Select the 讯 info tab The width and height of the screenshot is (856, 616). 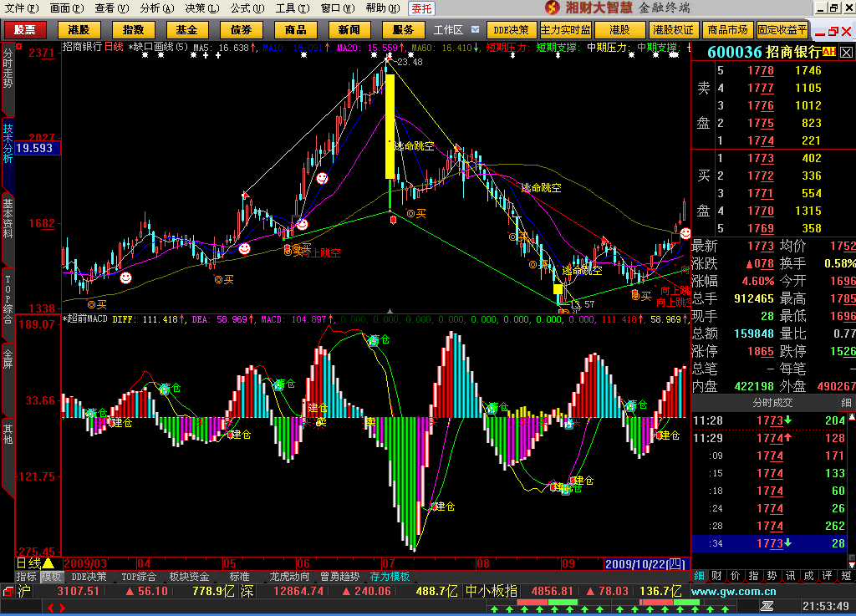pyautogui.click(x=790, y=576)
